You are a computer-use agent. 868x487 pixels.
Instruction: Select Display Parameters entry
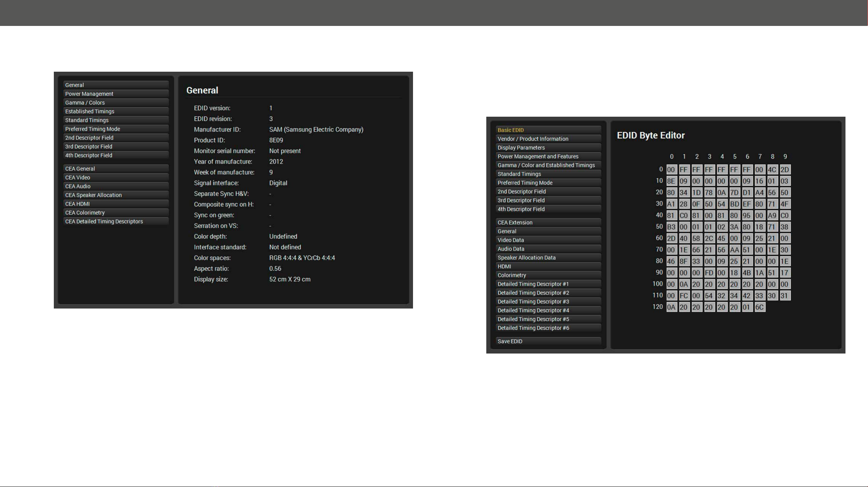pos(548,148)
